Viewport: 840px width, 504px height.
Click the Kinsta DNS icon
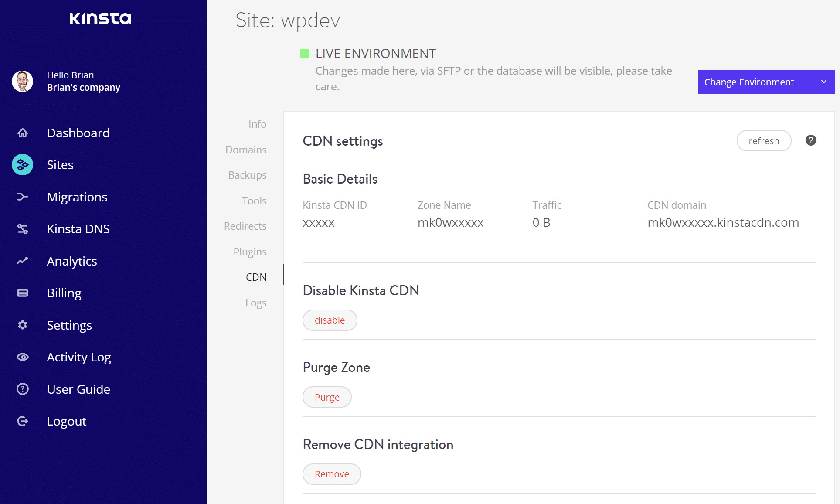click(23, 229)
